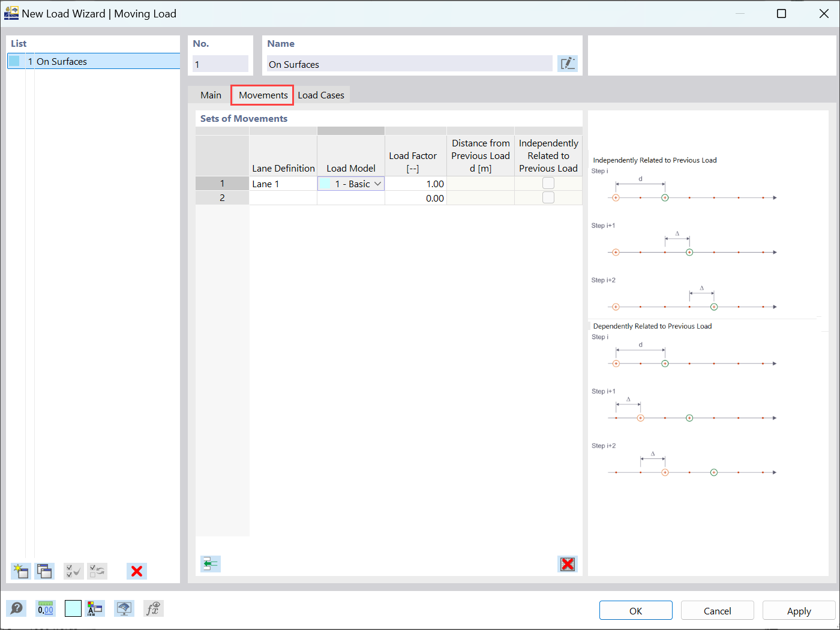Viewport: 840px width, 630px height.
Task: Click the insert row icon below movements table
Action: 211,564
